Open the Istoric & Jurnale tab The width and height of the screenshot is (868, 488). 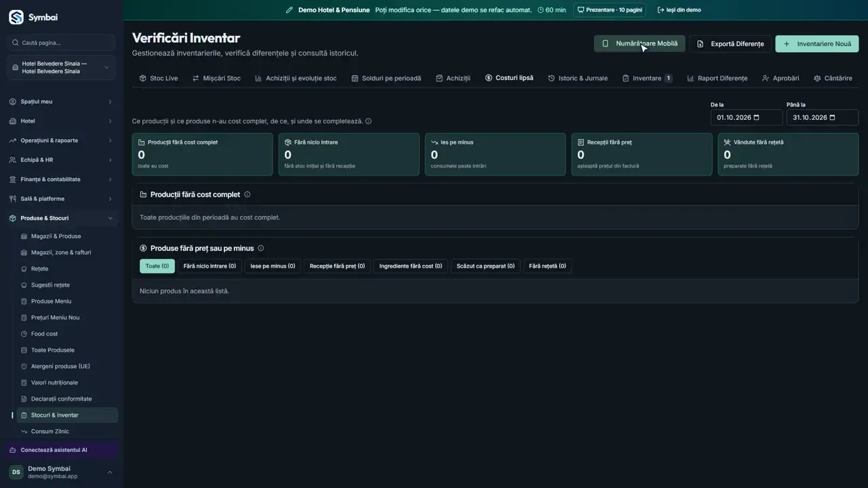click(578, 79)
